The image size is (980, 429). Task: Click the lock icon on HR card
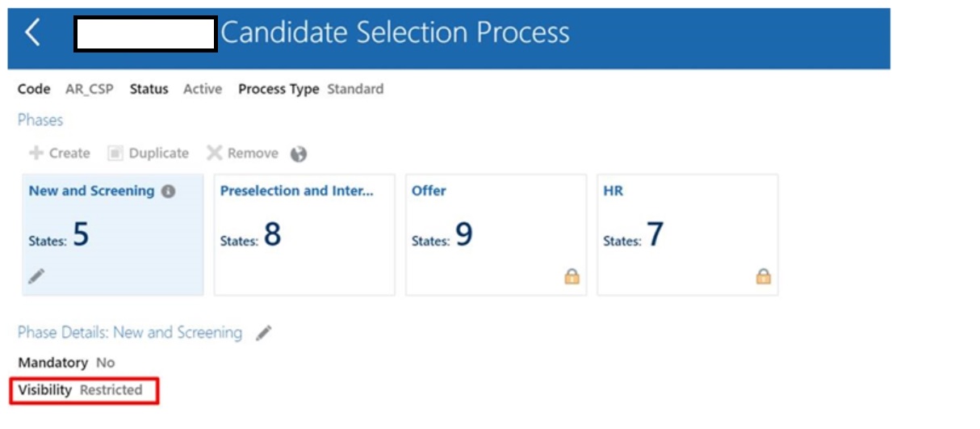coord(763,277)
